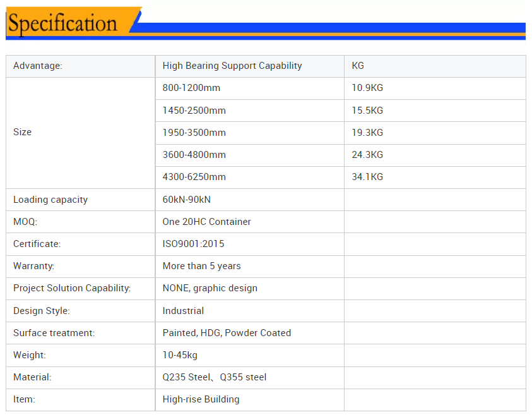Click 'Painted, HDG, Powder Coated' value
This screenshot has height=417, width=532.
tap(227, 333)
